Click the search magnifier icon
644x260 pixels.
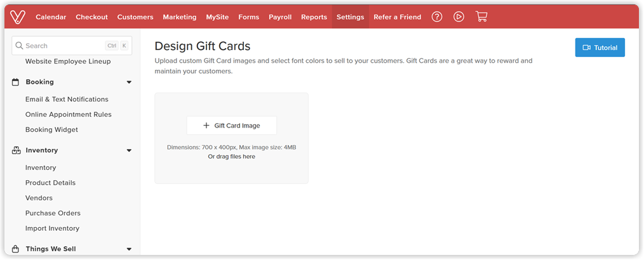click(x=19, y=46)
